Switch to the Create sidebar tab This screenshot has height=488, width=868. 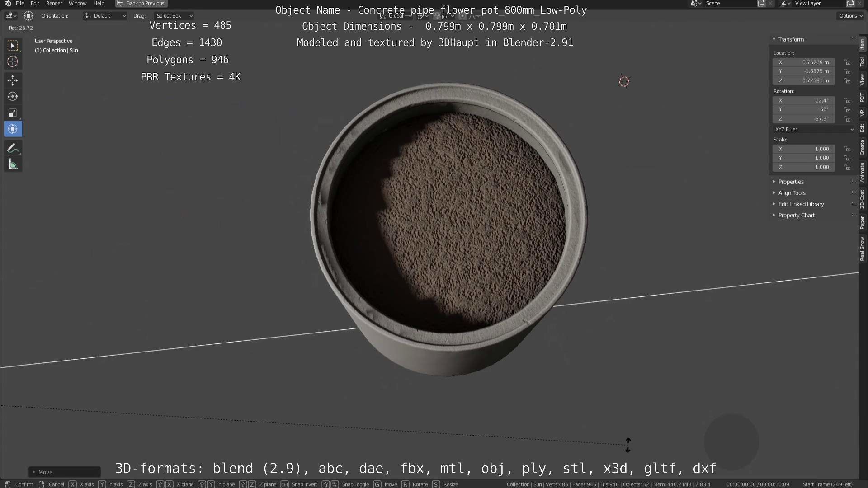863,148
